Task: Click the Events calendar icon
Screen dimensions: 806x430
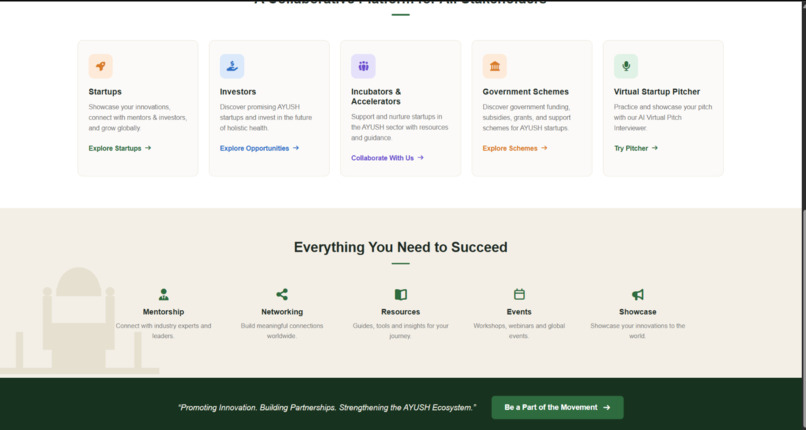Action: pos(519,294)
